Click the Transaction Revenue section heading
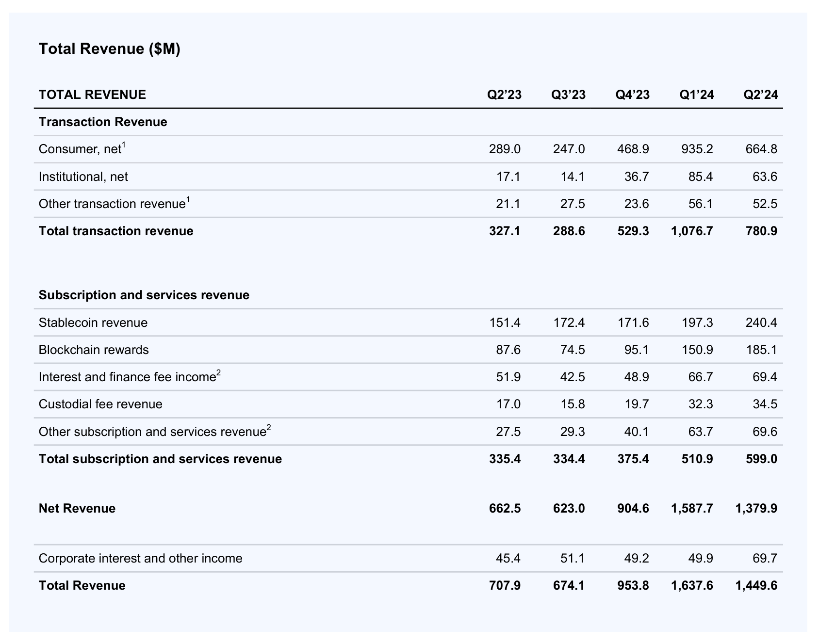819x644 pixels. (103, 122)
